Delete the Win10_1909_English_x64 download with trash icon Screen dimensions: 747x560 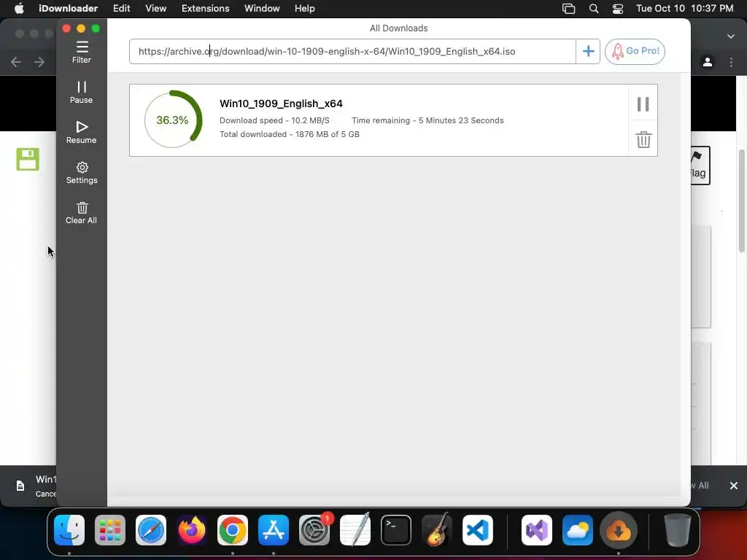(643, 139)
